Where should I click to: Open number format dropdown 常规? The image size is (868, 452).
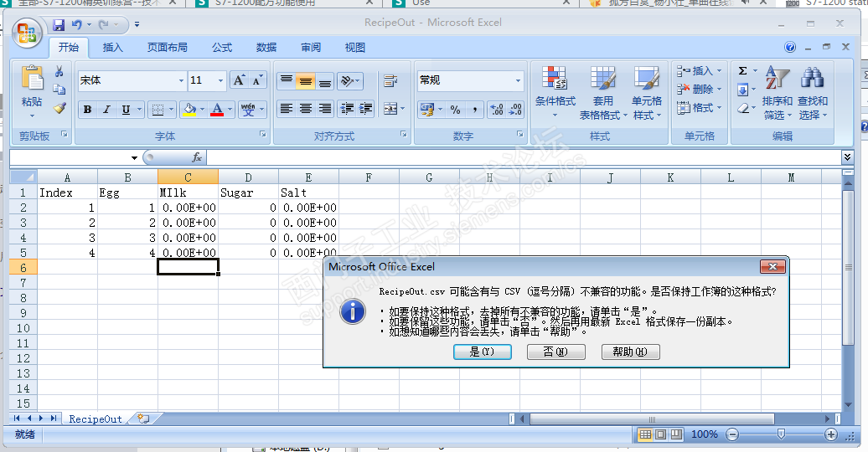point(518,80)
